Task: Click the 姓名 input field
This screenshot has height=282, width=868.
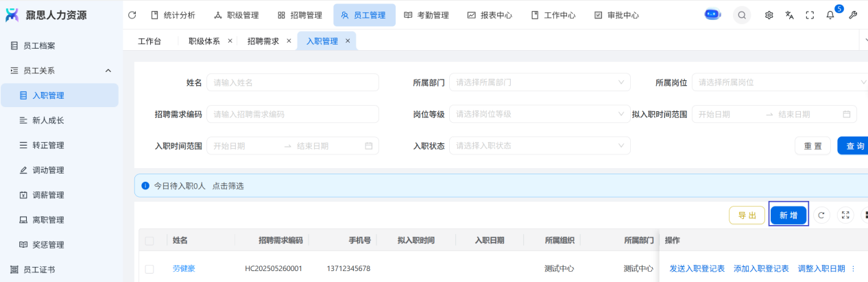Action: click(293, 82)
